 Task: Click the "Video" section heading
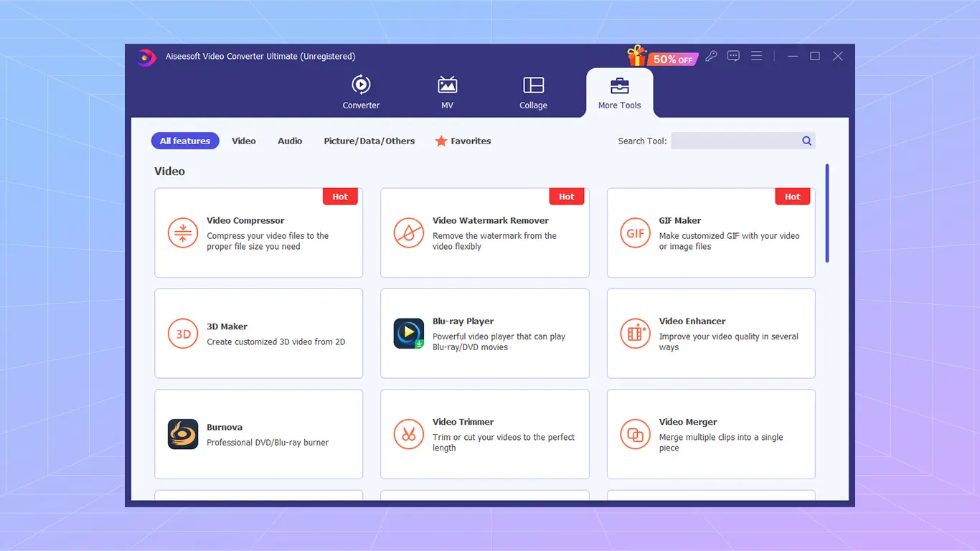[169, 171]
